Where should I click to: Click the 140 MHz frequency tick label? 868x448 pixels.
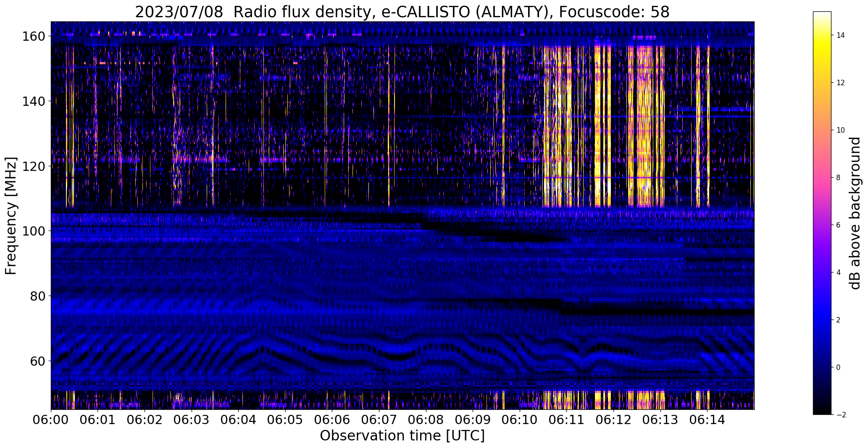pos(34,101)
